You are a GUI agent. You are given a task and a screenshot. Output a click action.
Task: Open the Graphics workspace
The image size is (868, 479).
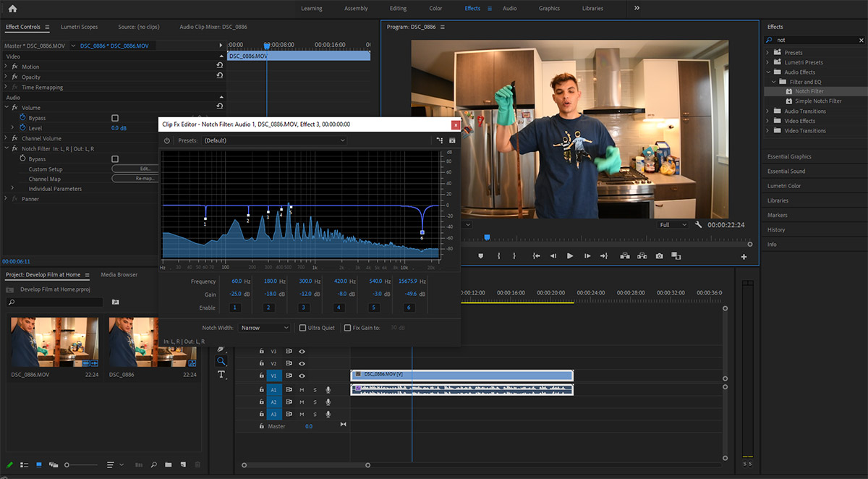coord(549,9)
